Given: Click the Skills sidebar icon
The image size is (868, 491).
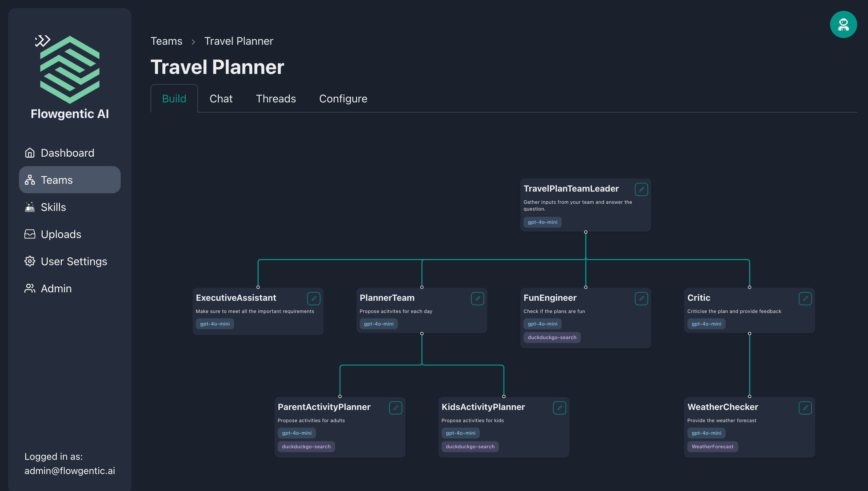Looking at the screenshot, I should click(30, 207).
